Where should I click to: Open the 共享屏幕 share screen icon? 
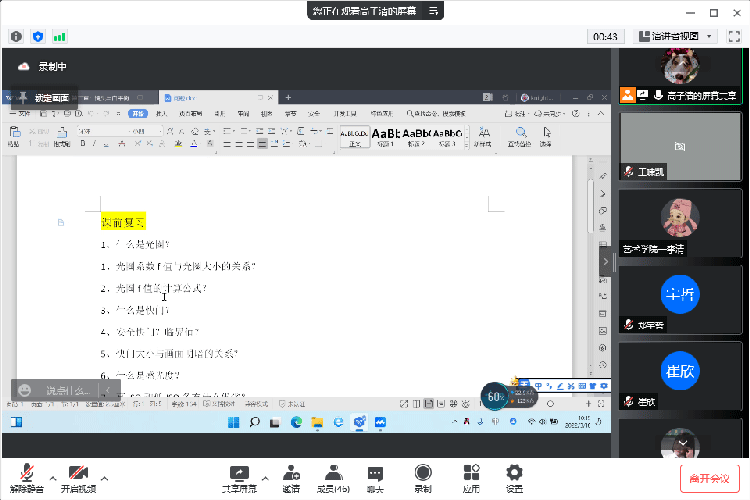click(239, 473)
